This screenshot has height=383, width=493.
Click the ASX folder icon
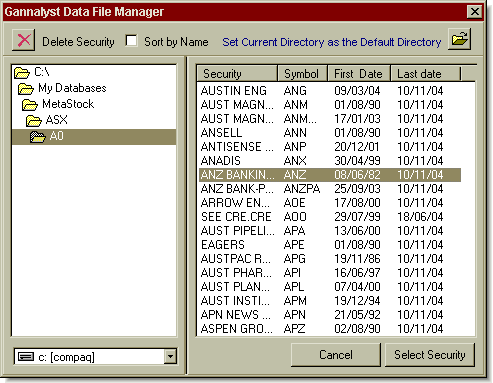point(34,121)
